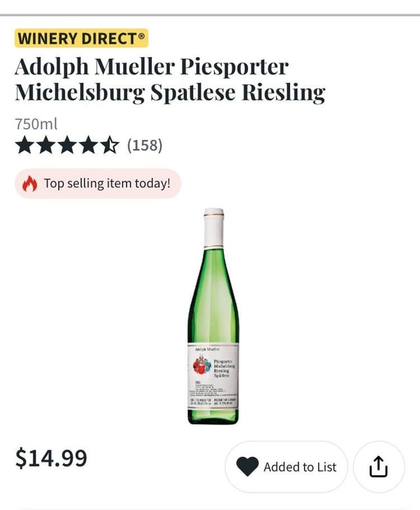
Task: Click the white label on the bottle
Action: pos(213,377)
